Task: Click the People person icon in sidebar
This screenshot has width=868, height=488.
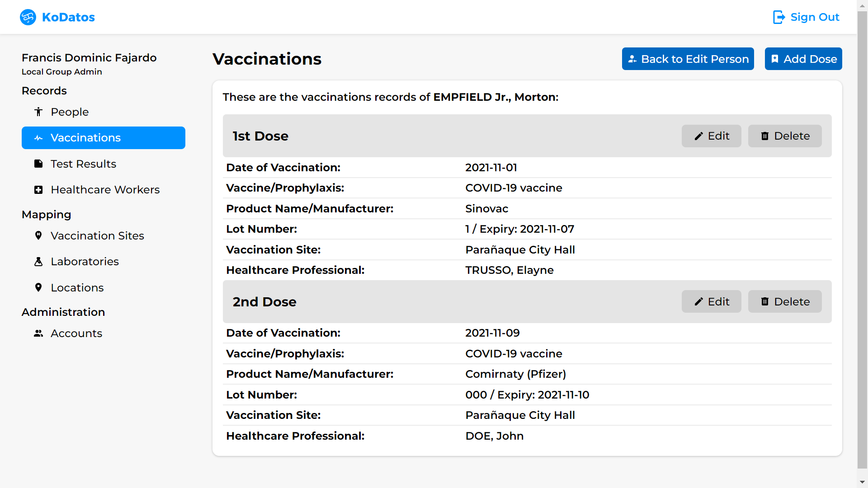Action: click(x=38, y=112)
